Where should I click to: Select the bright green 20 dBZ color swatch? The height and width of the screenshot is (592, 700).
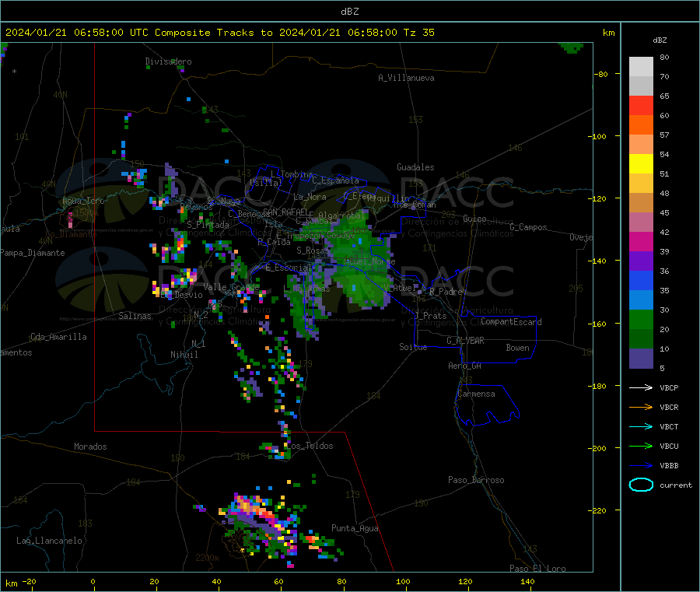click(641, 319)
